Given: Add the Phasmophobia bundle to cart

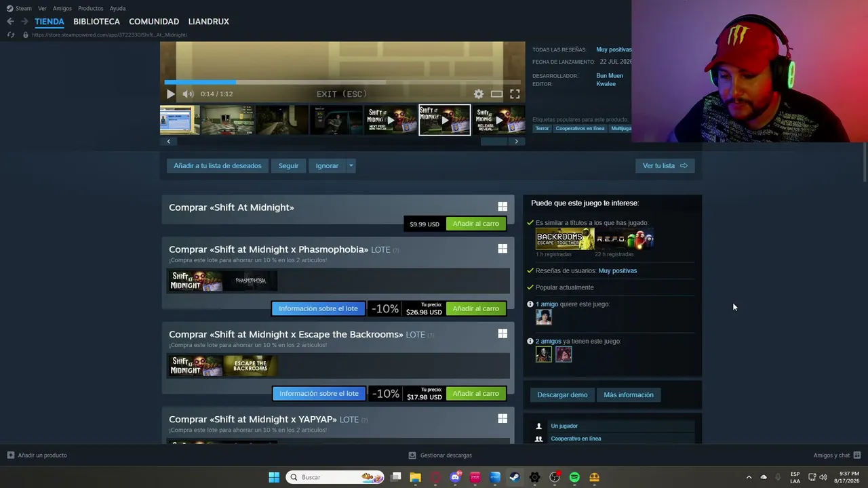Looking at the screenshot, I should [x=475, y=308].
